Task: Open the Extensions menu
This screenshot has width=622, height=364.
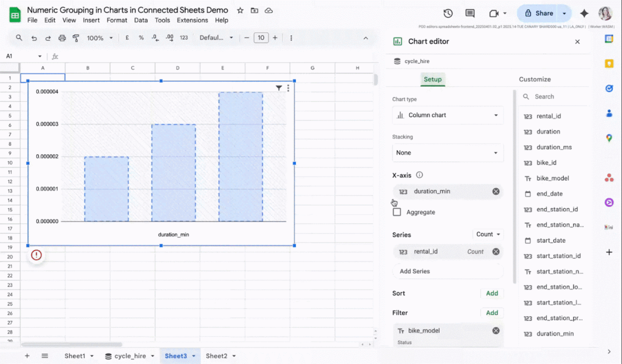Action: (192, 20)
